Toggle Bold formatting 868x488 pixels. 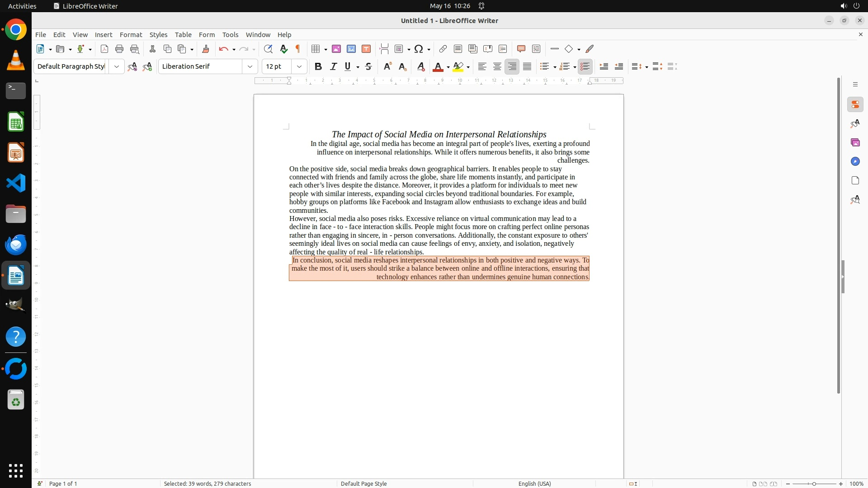tap(318, 66)
